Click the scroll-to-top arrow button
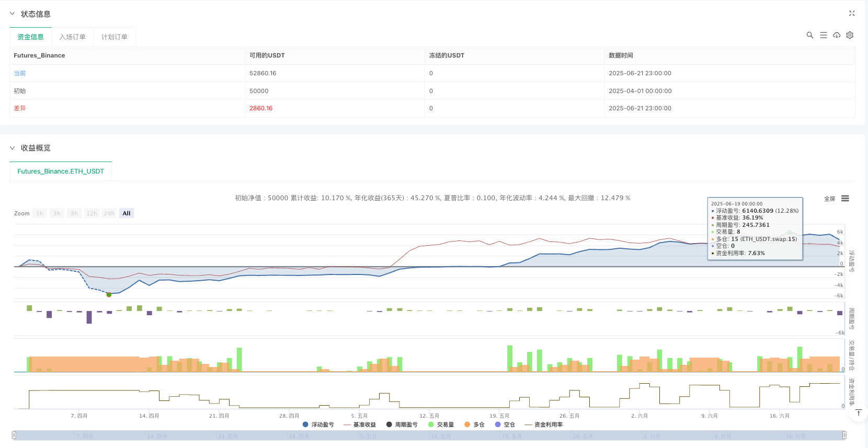 pos(858,413)
